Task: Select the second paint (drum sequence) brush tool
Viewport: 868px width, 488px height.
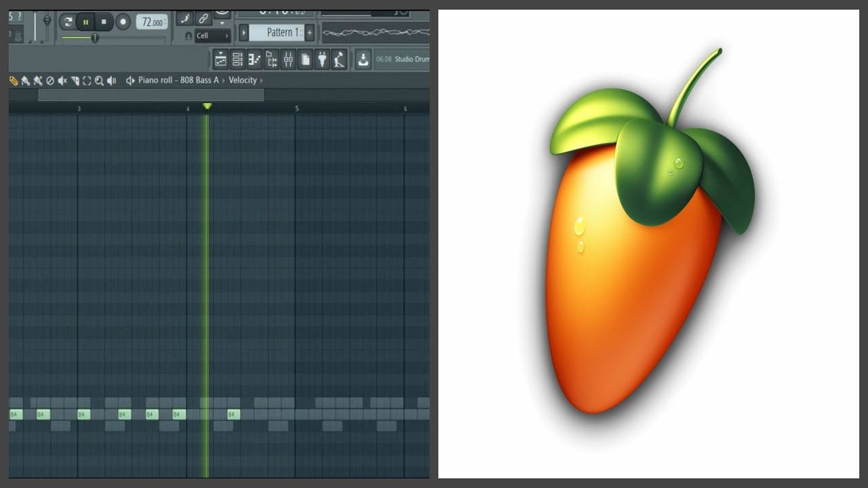Action: 38,81
